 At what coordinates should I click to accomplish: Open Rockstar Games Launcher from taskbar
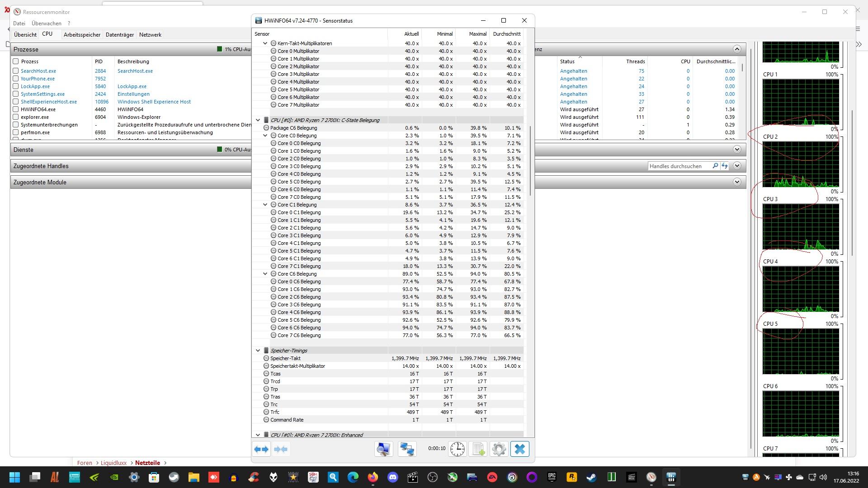tap(571, 477)
